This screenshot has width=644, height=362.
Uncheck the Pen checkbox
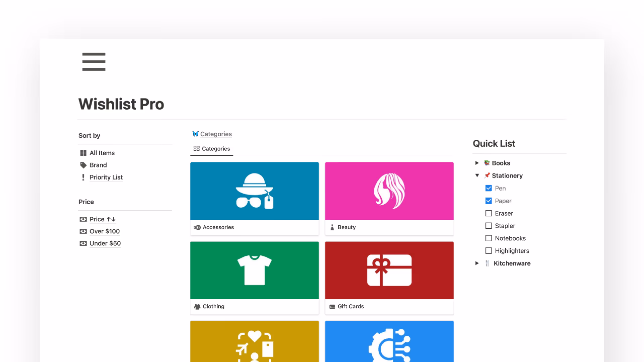tap(489, 188)
